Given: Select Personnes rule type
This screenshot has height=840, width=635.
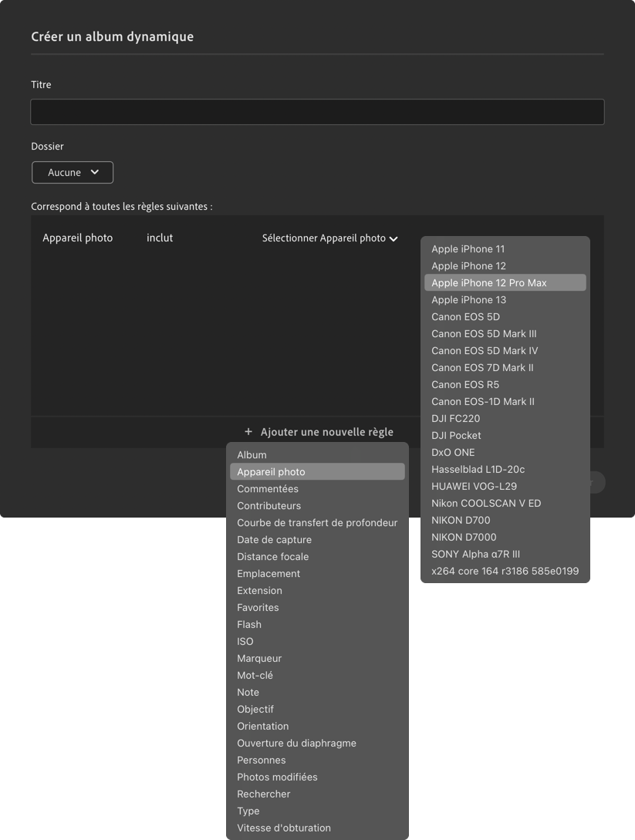Looking at the screenshot, I should [317, 761].
